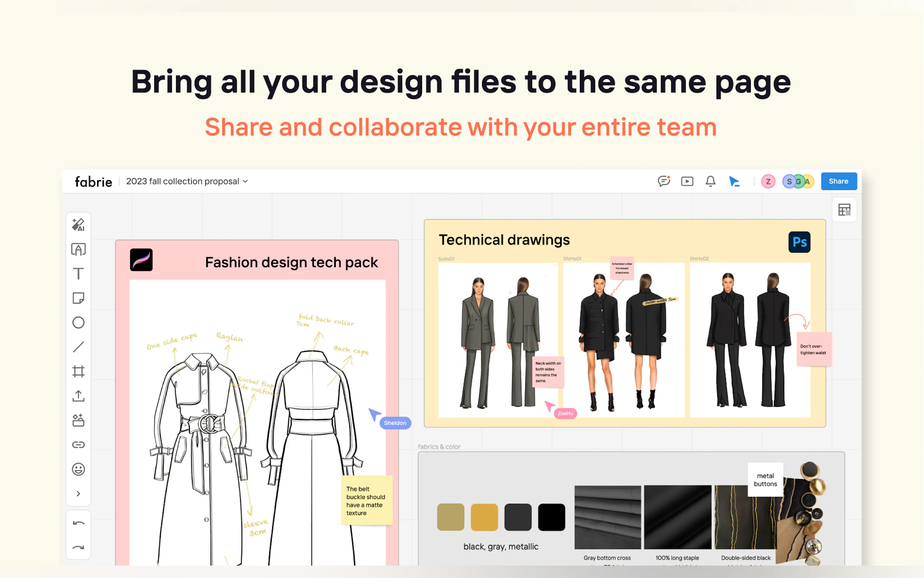Select the text frame tool in sidebar
The image size is (924, 578).
tap(78, 249)
